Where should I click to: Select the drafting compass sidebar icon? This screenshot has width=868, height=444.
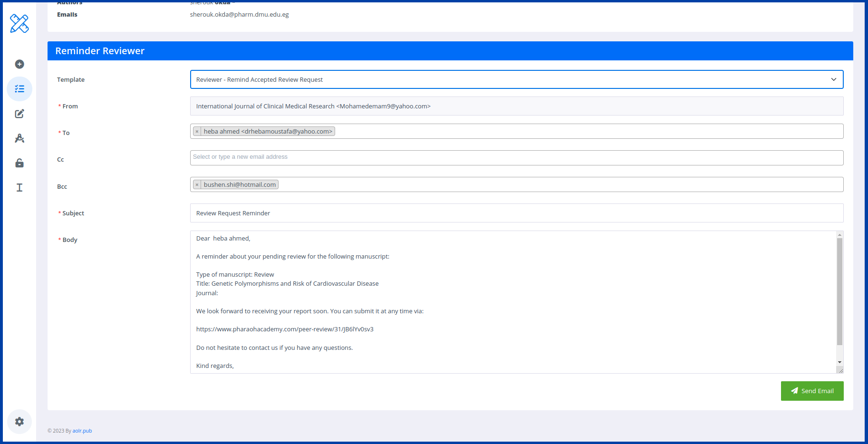click(x=19, y=138)
